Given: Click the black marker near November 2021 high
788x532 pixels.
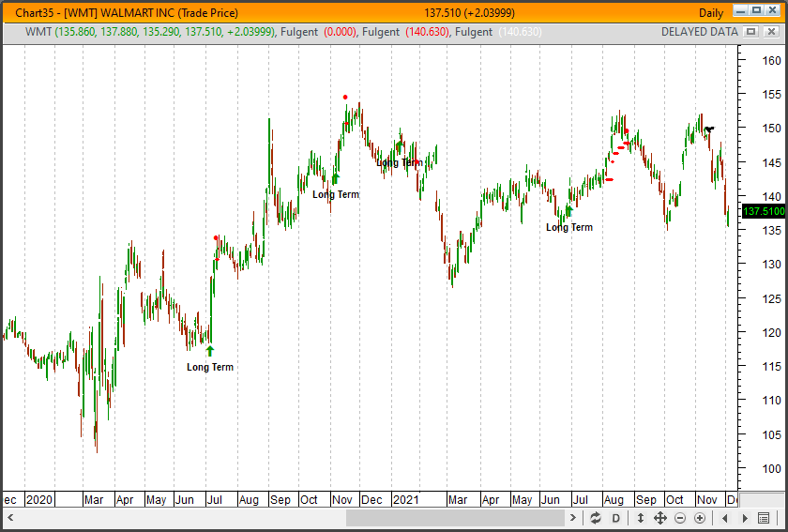Looking at the screenshot, I should tap(709, 129).
